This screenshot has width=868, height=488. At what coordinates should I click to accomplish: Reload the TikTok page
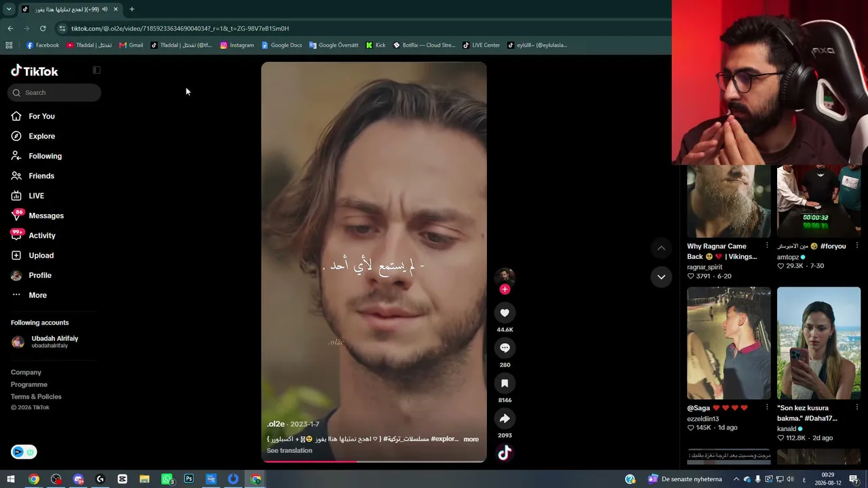click(43, 28)
